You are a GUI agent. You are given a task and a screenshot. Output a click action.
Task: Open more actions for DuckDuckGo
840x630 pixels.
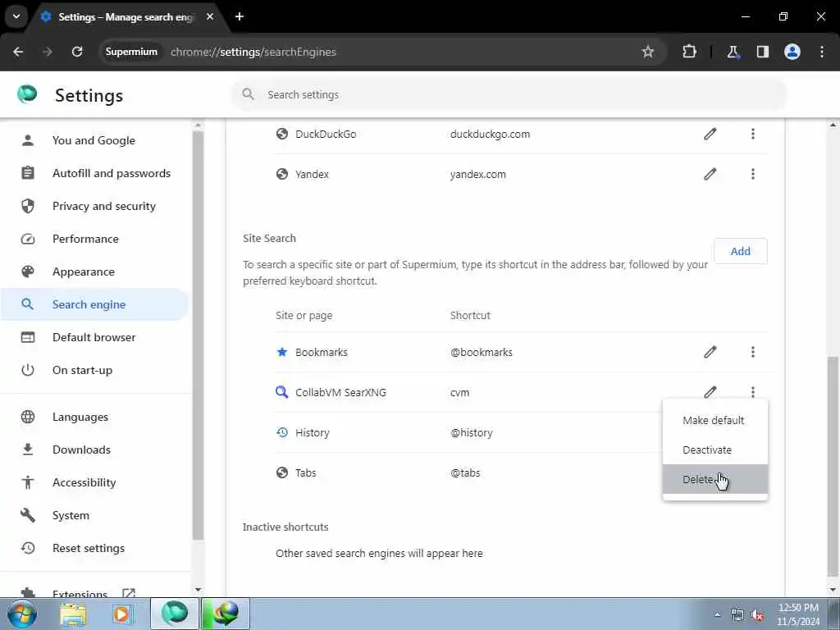tap(753, 134)
